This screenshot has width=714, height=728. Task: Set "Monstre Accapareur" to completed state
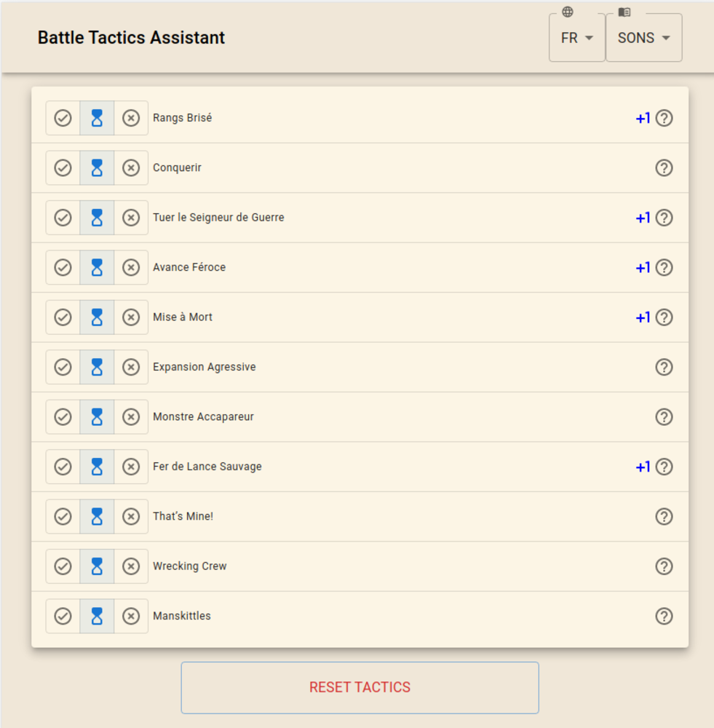pos(62,416)
